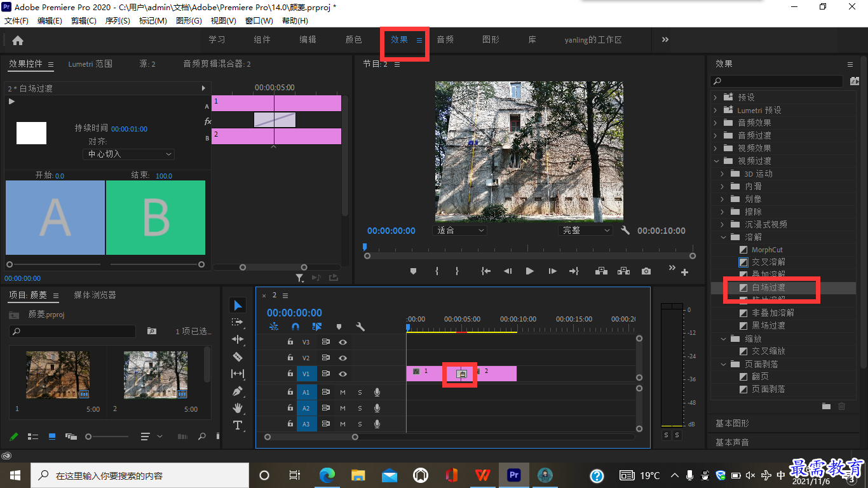Solo audio track A2

click(x=360, y=408)
